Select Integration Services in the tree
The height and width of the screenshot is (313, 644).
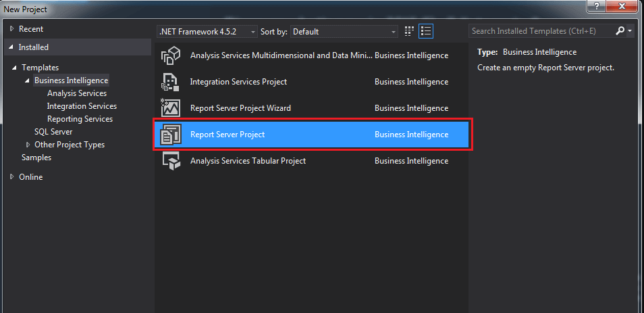tap(82, 106)
